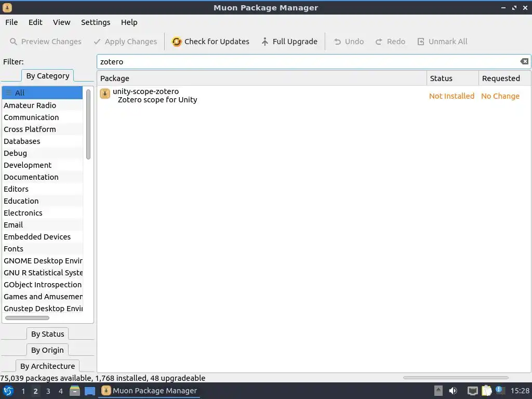Click the Not Installed status cell
Viewport: 532px width, 399px height.
(451, 96)
